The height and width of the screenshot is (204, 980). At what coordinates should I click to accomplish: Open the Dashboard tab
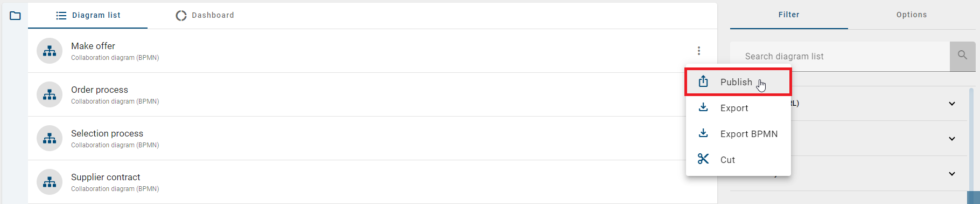coord(205,15)
